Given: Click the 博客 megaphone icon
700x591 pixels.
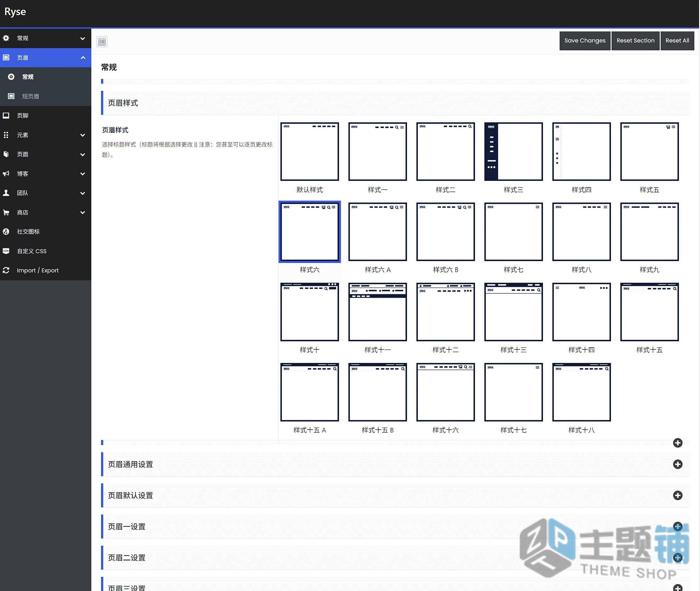Looking at the screenshot, I should click(x=6, y=174).
